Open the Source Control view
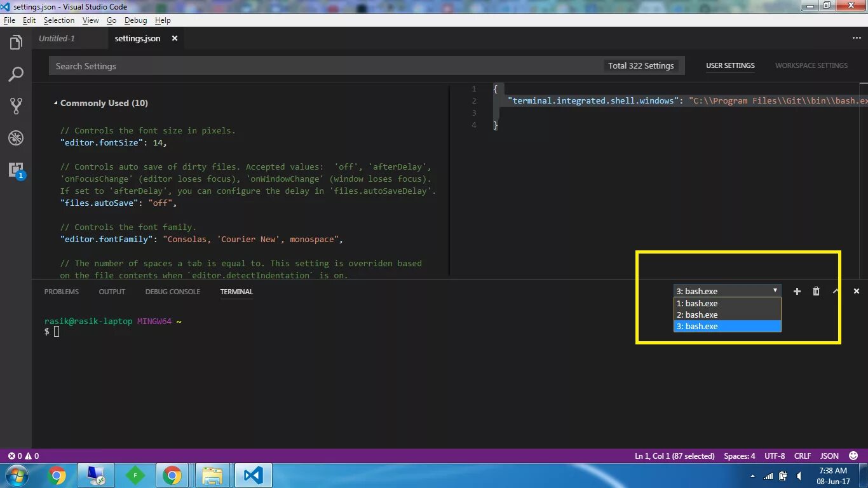 [16, 105]
